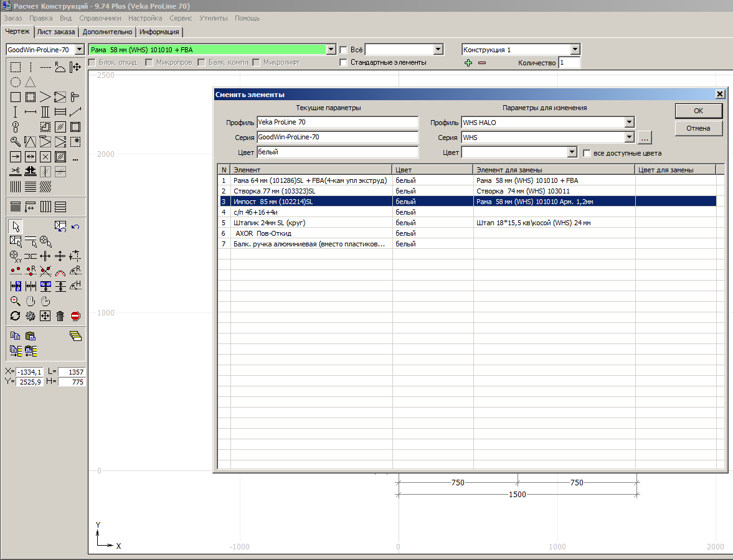
Task: Click the Отмена button
Action: coord(698,128)
